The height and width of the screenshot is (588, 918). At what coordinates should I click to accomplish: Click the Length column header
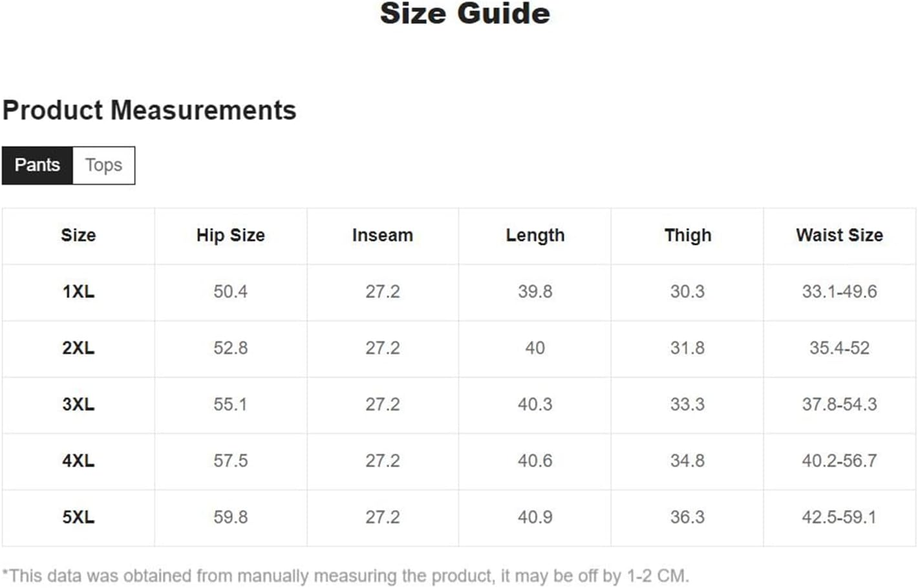[x=535, y=235]
